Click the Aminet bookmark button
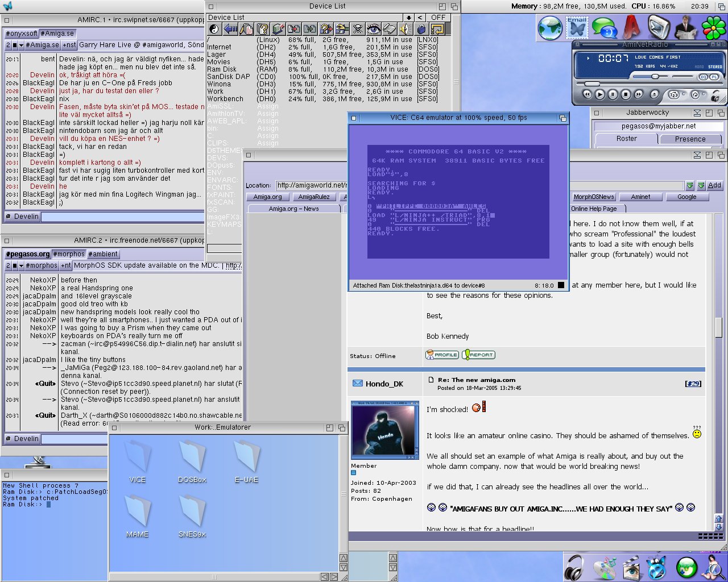The width and height of the screenshot is (728, 582). [640, 197]
